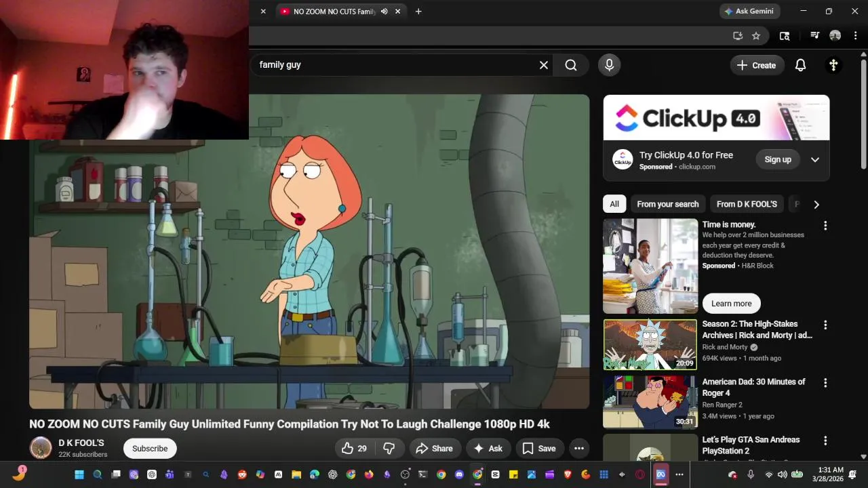Open D K FOOL'S channel avatar
868x488 pixels.
(41, 447)
